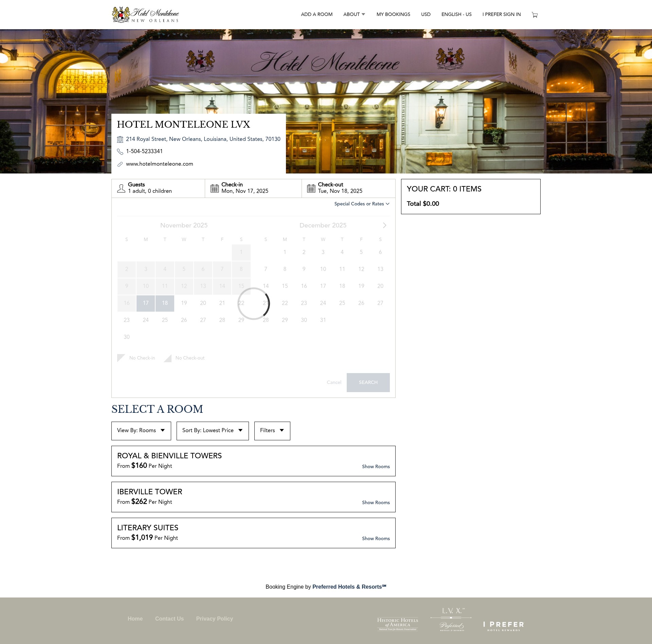
Task: Click the check-in calendar icon
Action: [x=215, y=188]
